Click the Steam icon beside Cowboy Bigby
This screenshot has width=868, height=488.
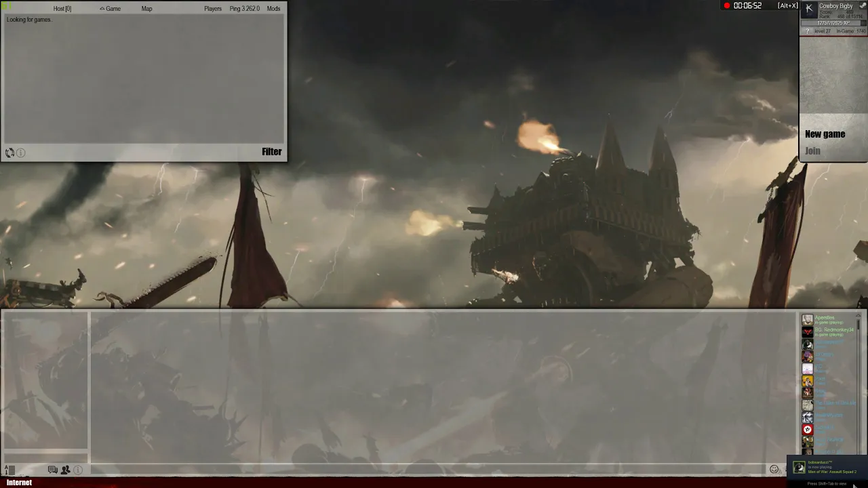[863, 6]
